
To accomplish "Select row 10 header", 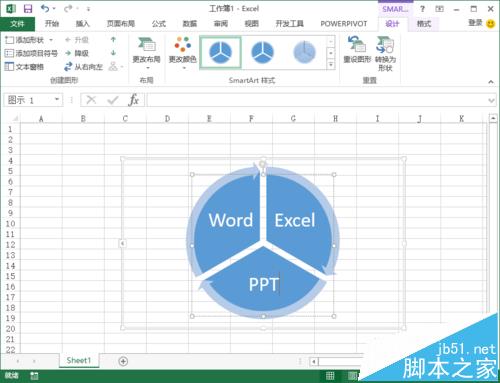I will pyautogui.click(x=10, y=224).
